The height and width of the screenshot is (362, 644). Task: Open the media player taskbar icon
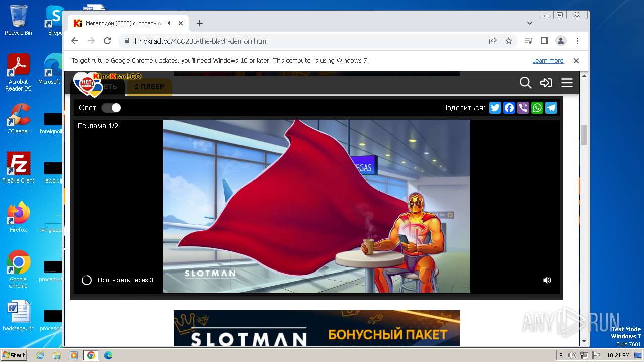pyautogui.click(x=74, y=355)
